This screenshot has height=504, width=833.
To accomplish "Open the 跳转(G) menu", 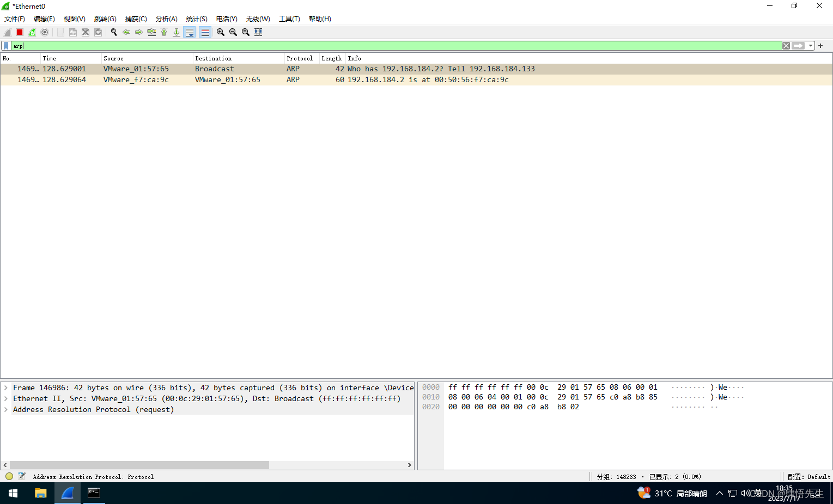I will pyautogui.click(x=105, y=19).
